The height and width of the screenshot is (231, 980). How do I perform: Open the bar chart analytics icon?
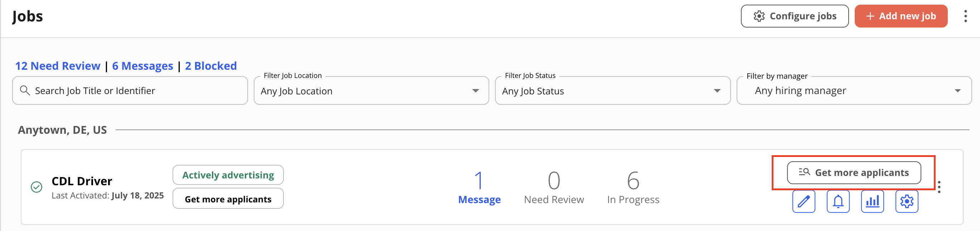[x=872, y=201]
